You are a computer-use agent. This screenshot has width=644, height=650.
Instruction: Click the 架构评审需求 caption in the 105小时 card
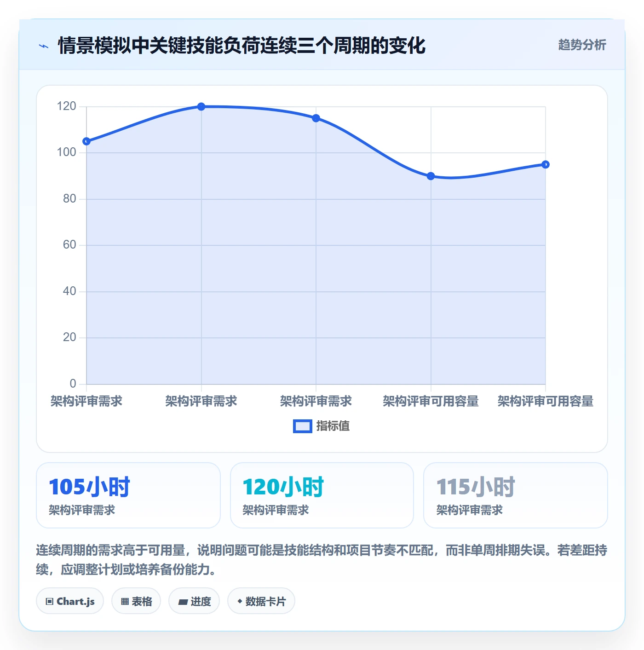[82, 510]
